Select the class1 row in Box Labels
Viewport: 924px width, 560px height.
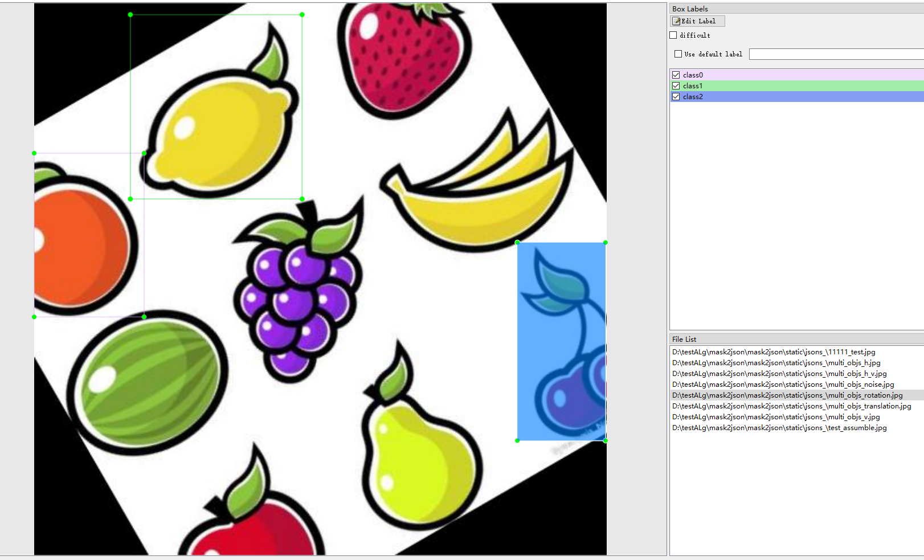point(797,85)
